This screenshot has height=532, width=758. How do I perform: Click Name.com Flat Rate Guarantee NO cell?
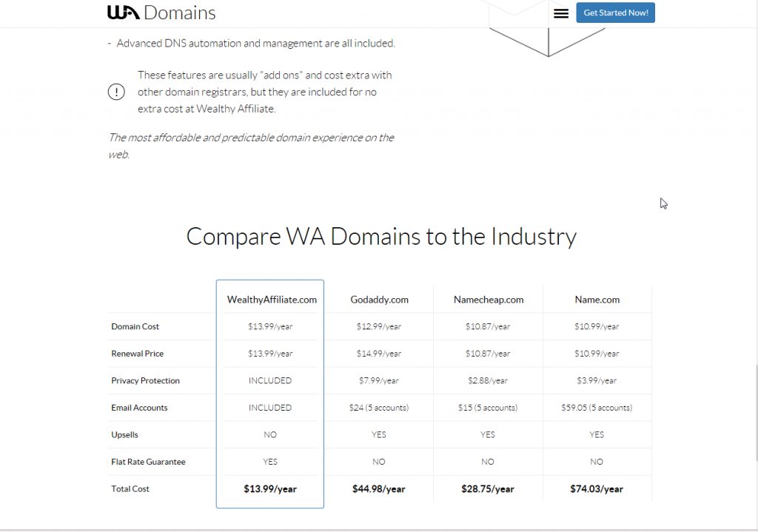[597, 462]
